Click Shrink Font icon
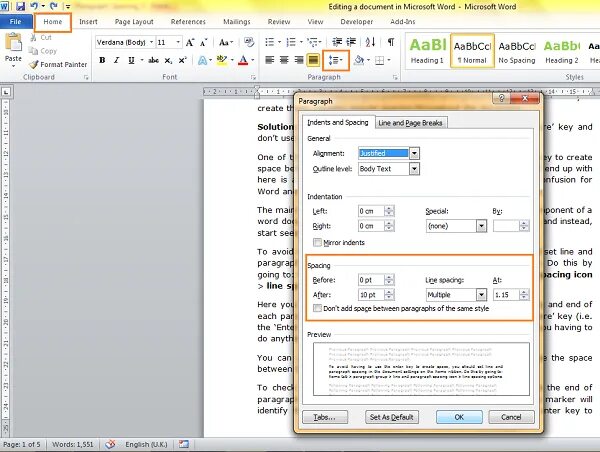The image size is (600, 452). tap(204, 42)
